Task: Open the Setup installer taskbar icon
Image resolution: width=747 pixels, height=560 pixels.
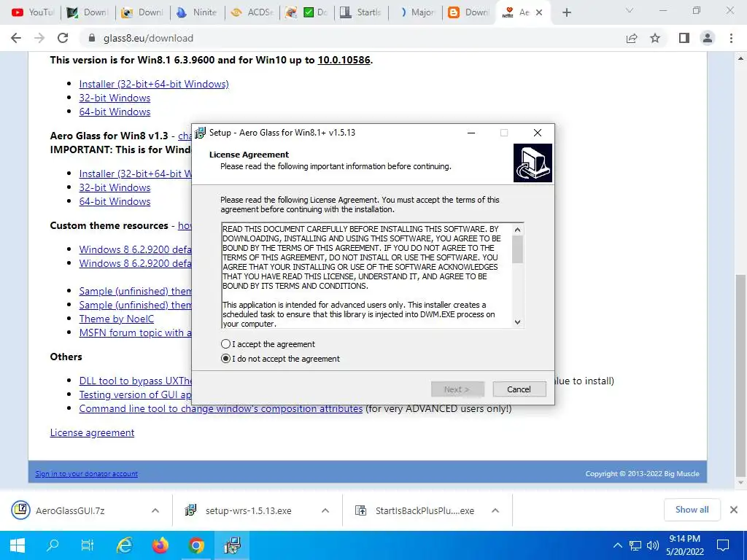Action: point(232,545)
